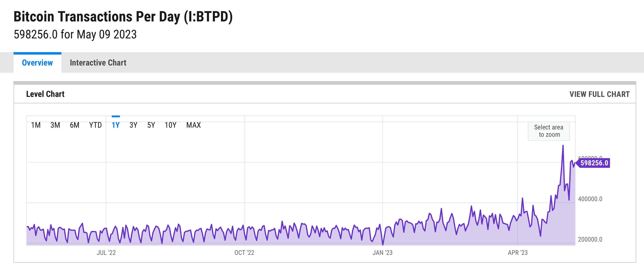Click the Level Chart heading

tap(45, 94)
